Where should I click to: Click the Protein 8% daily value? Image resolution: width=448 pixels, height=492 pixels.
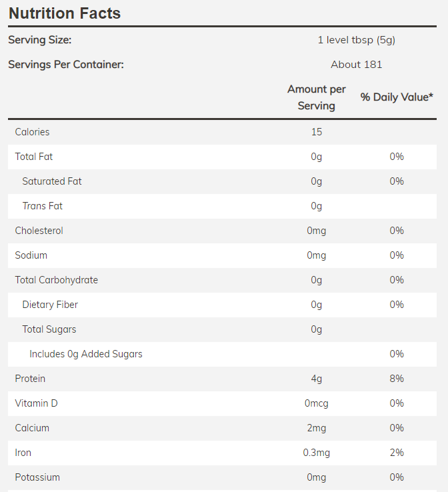coord(397,379)
